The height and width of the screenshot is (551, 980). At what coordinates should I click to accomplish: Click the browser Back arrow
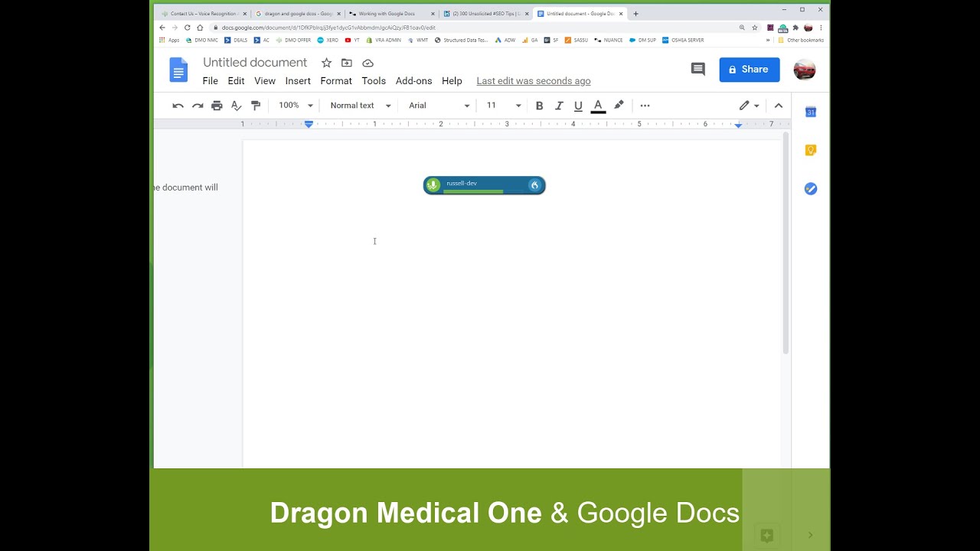162,28
